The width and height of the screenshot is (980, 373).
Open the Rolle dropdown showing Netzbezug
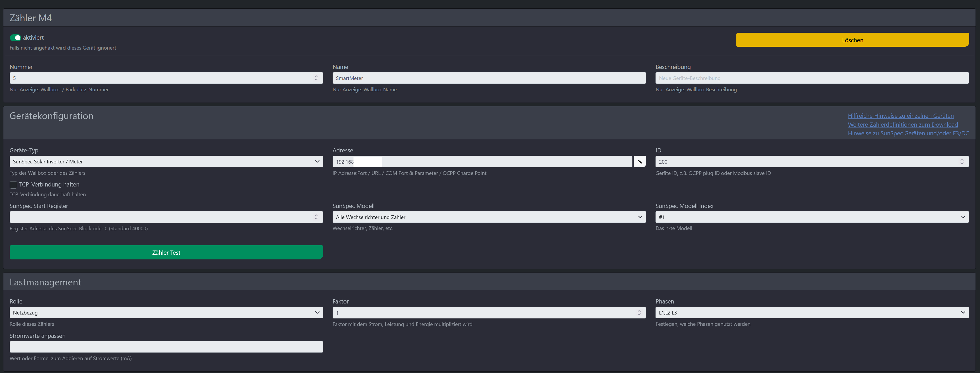point(166,313)
